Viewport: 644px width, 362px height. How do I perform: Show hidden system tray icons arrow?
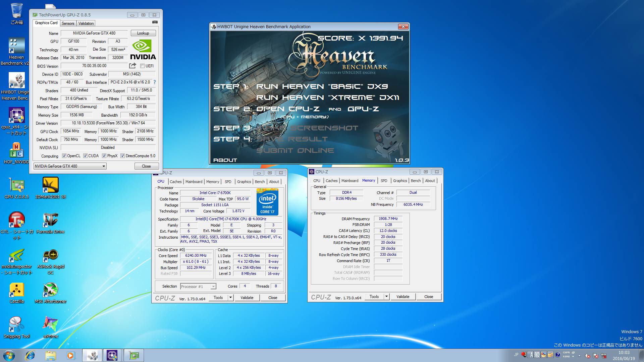point(579,355)
